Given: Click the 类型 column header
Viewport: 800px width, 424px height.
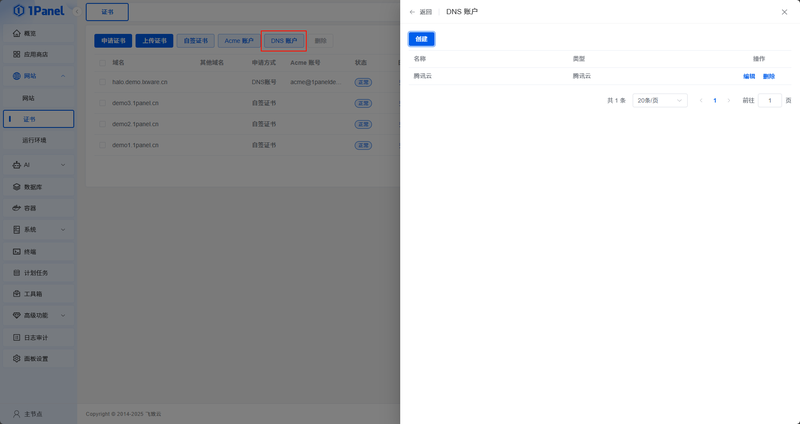Looking at the screenshot, I should 579,59.
